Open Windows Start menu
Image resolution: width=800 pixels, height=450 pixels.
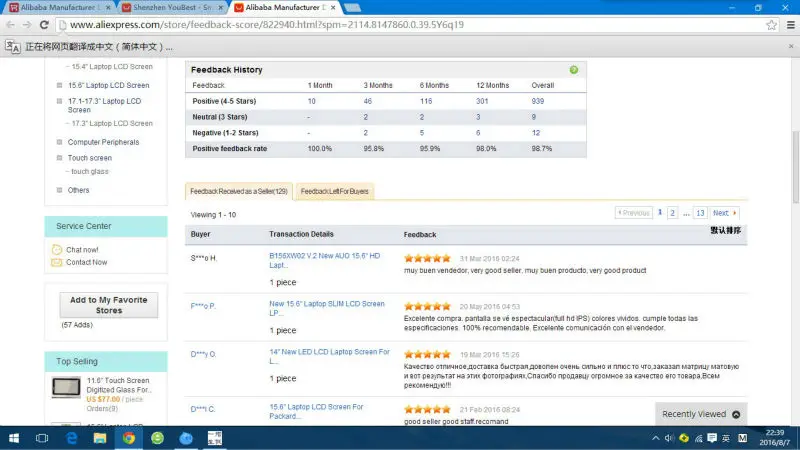tap(14, 438)
